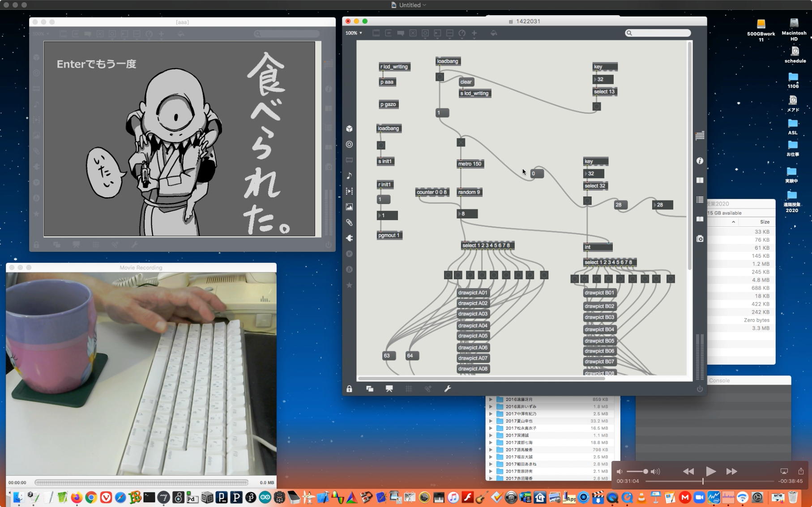
Task: Expand the folder sized 33.2 MB
Action: pos(491,421)
